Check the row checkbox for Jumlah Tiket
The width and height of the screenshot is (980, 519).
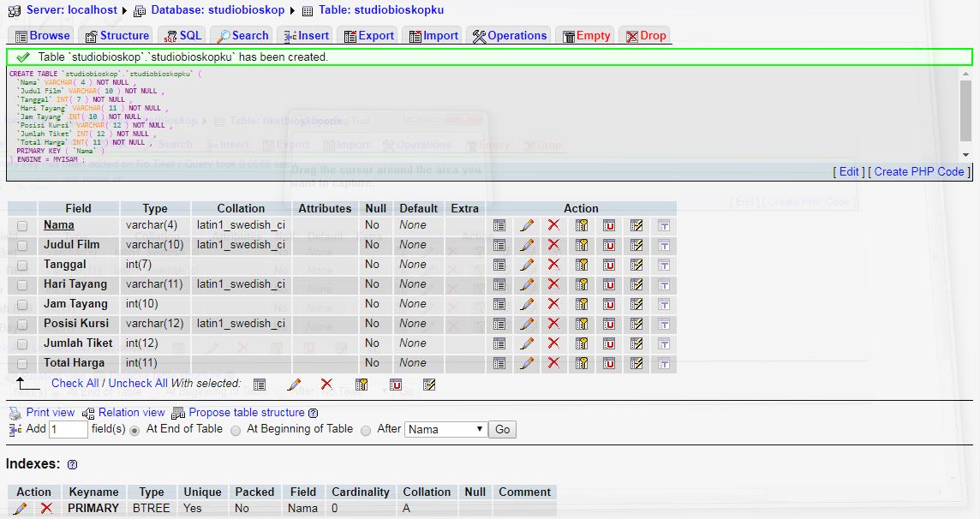point(21,343)
